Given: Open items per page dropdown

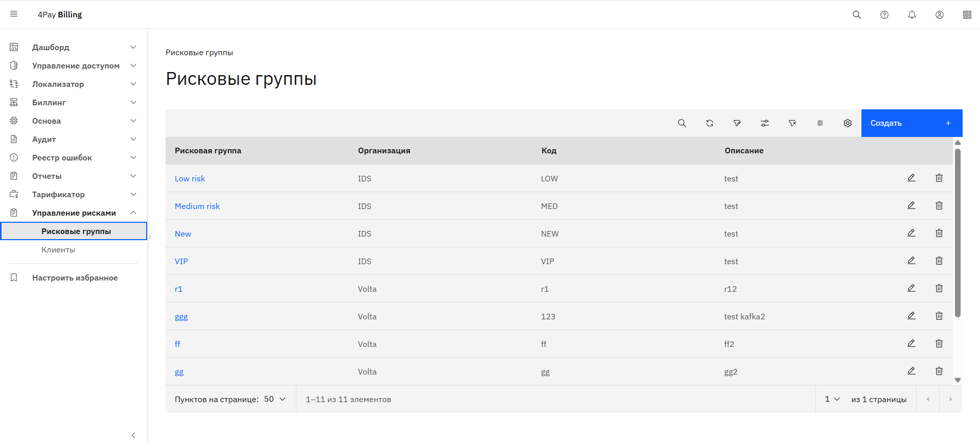Looking at the screenshot, I should [275, 399].
